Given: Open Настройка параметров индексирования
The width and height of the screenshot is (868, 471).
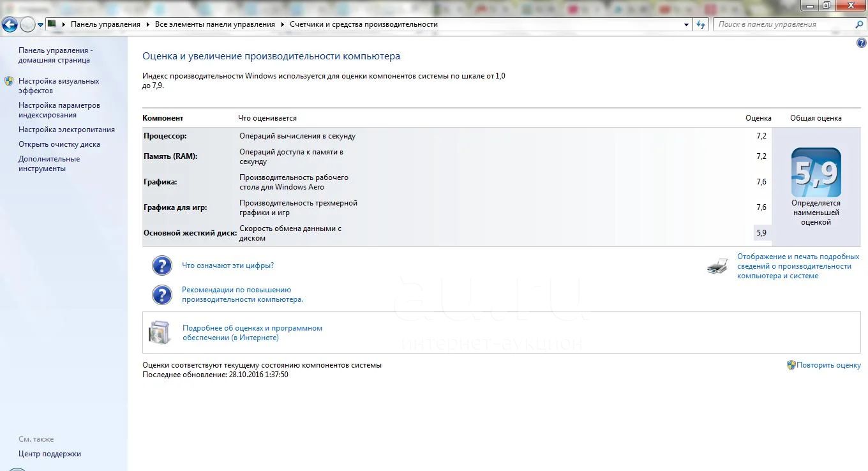Looking at the screenshot, I should pos(59,110).
